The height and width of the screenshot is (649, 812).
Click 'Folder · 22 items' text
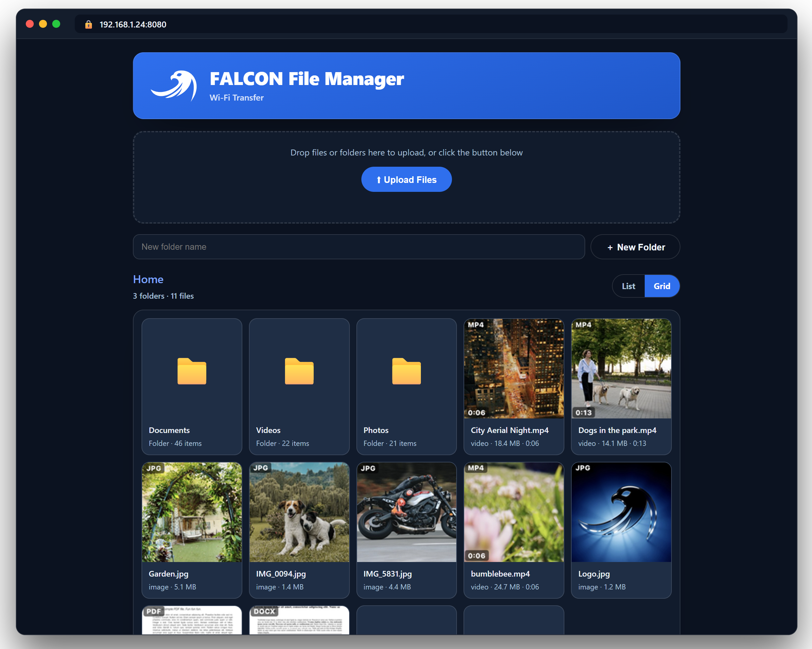[282, 444]
